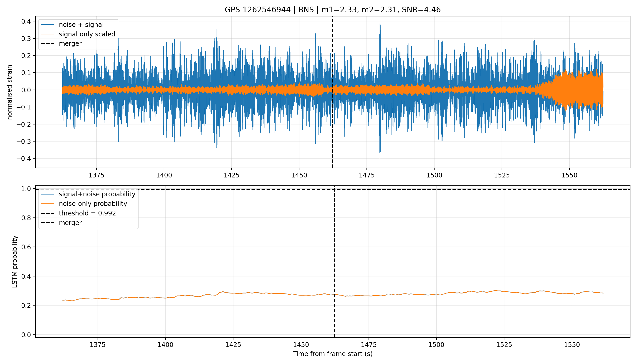637x364 pixels.
Task: Click 'Time from frame start (s)' label
Action: pyautogui.click(x=333, y=354)
